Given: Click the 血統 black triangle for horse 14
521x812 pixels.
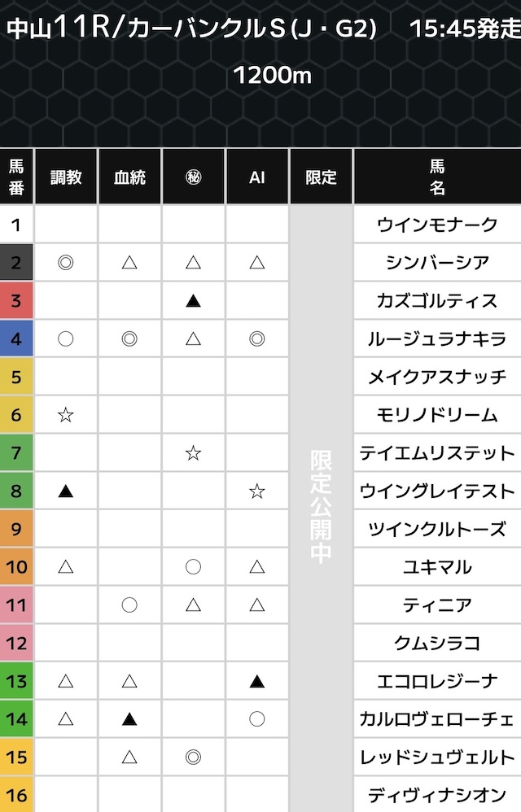Looking at the screenshot, I should click(129, 719).
